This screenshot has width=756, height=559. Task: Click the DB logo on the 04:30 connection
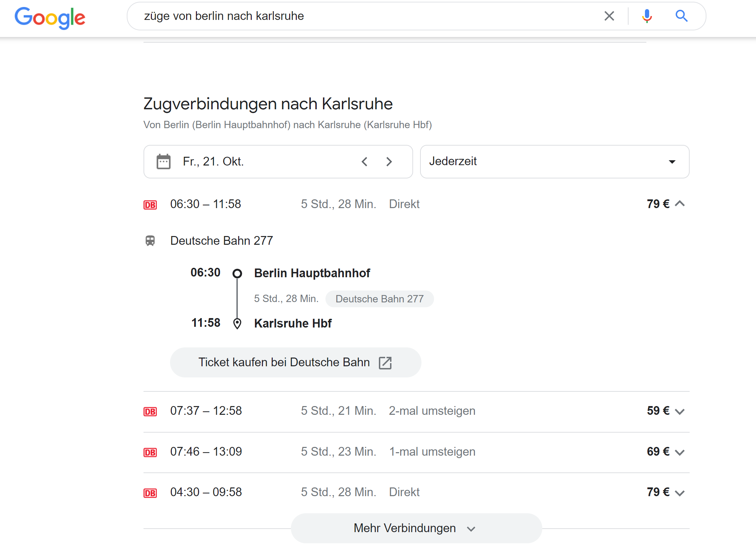(x=150, y=492)
